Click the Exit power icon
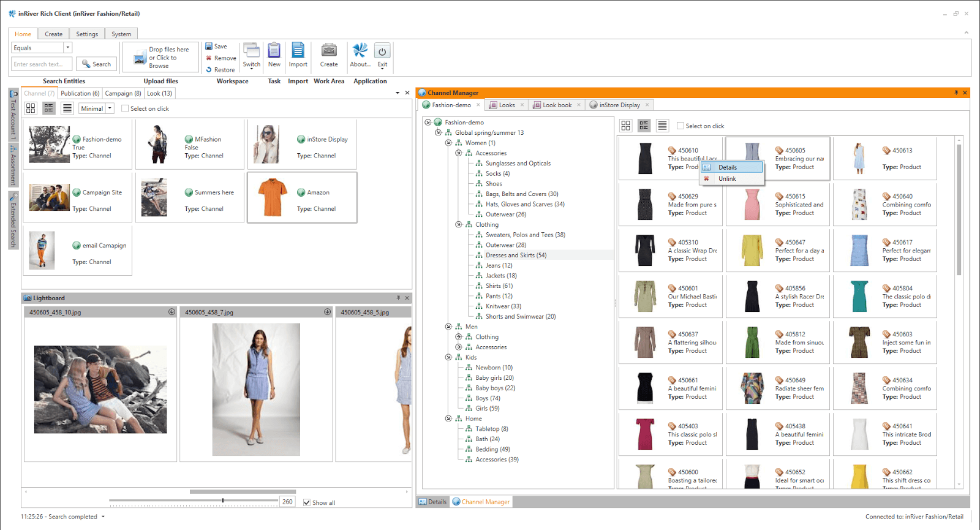 click(x=382, y=52)
